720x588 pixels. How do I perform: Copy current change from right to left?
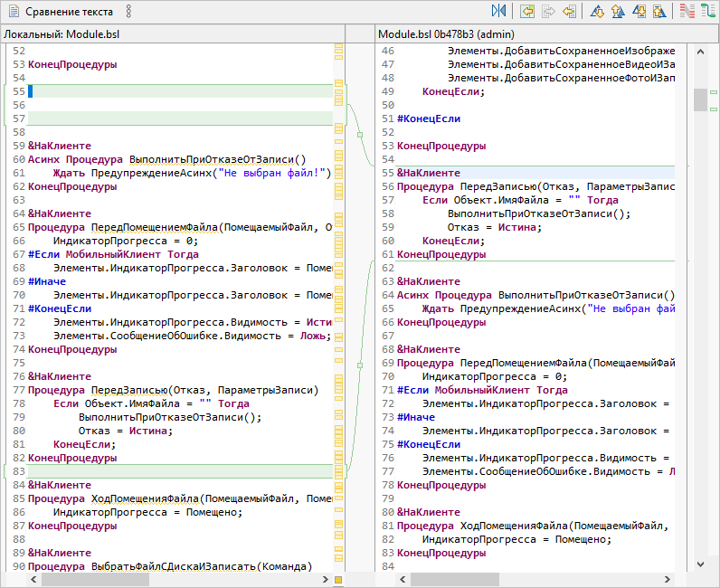click(570, 12)
